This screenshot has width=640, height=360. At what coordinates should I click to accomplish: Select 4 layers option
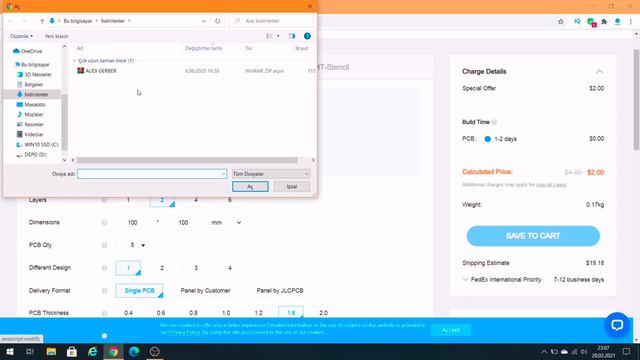tap(196, 200)
